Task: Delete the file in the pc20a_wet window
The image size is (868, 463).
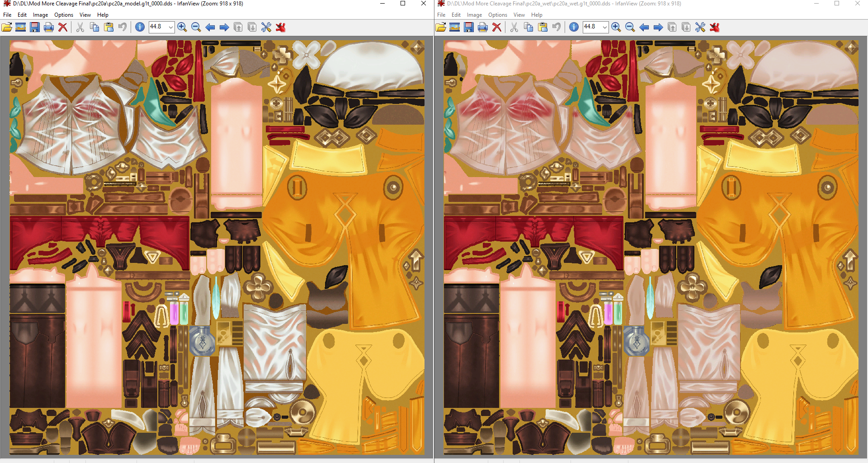Action: (497, 27)
